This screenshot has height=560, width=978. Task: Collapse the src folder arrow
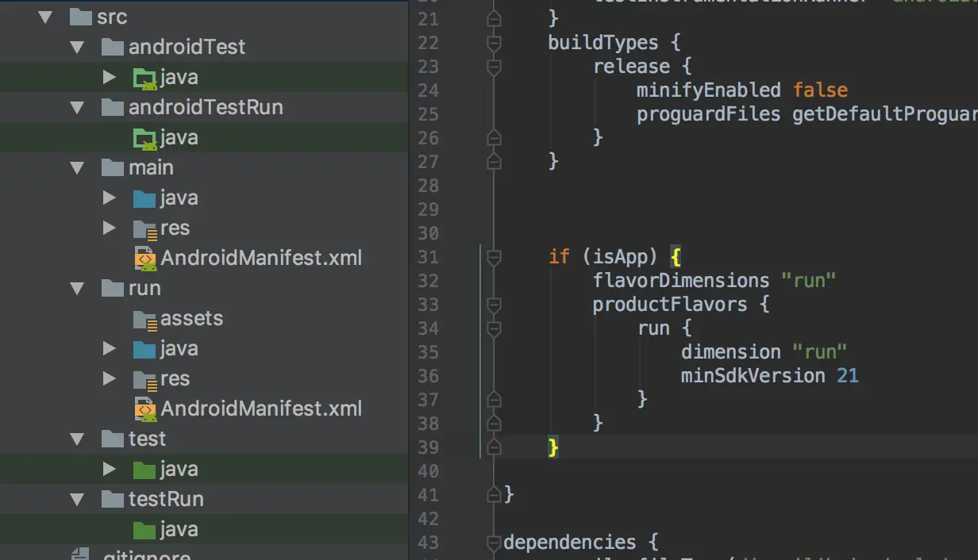[x=45, y=17]
